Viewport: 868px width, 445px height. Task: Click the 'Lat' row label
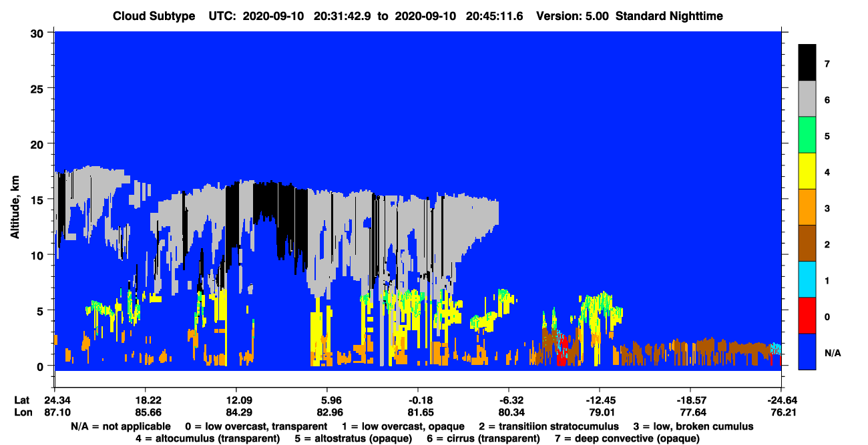click(x=22, y=400)
